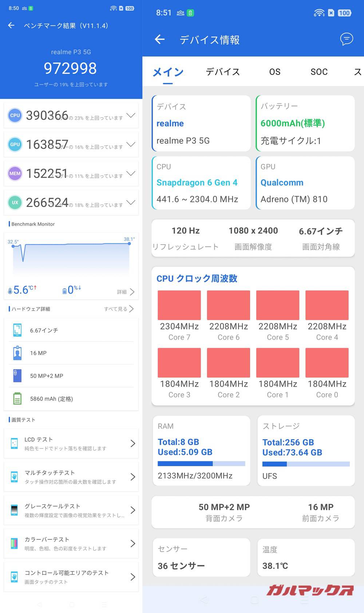Open グレースケールテスト row chevron
The height and width of the screenshot is (613, 364).
coord(133,510)
